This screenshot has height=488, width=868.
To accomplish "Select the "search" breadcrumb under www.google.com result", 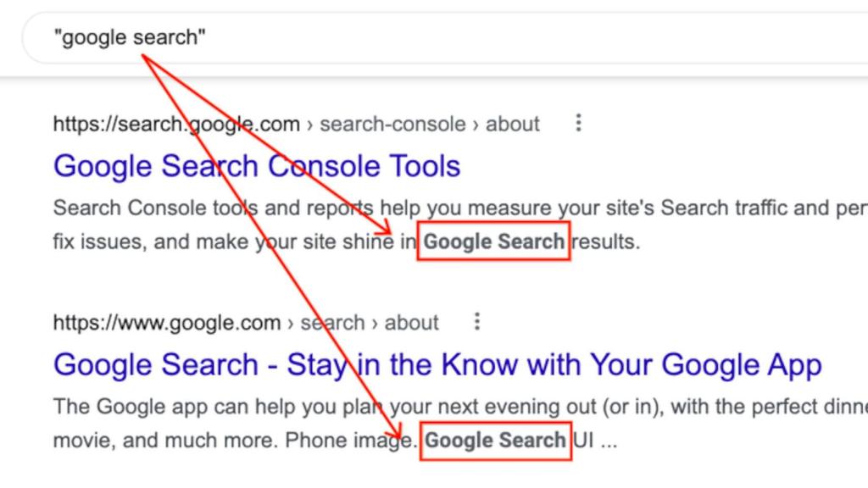I will click(x=333, y=323).
